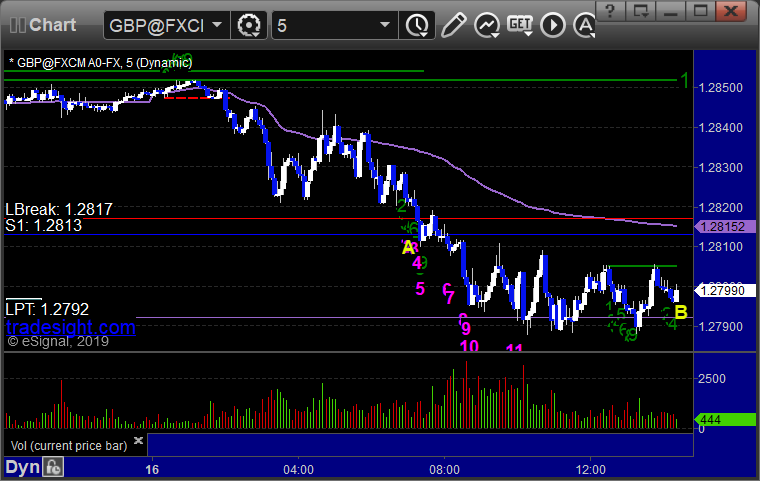Click the © eSignal, 2019 text

click(58, 341)
